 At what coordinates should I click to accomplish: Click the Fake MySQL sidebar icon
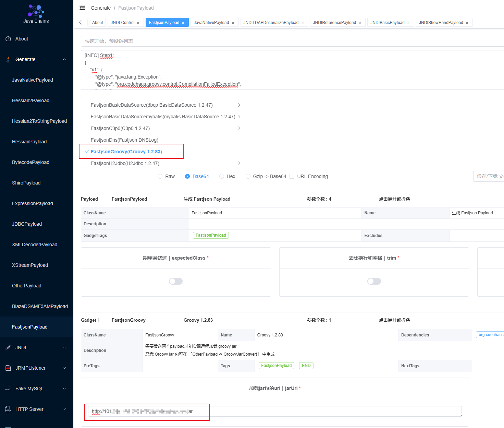(x=8, y=389)
